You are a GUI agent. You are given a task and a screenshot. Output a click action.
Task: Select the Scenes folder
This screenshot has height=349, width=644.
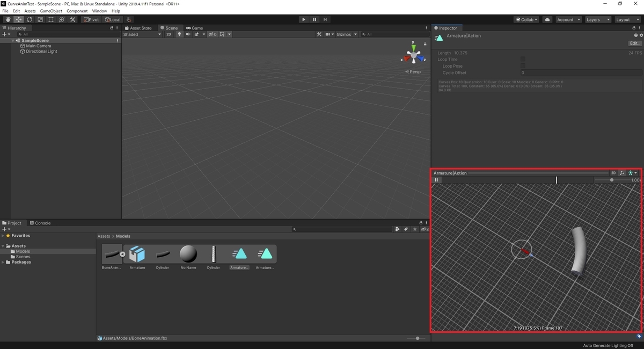[23, 257]
